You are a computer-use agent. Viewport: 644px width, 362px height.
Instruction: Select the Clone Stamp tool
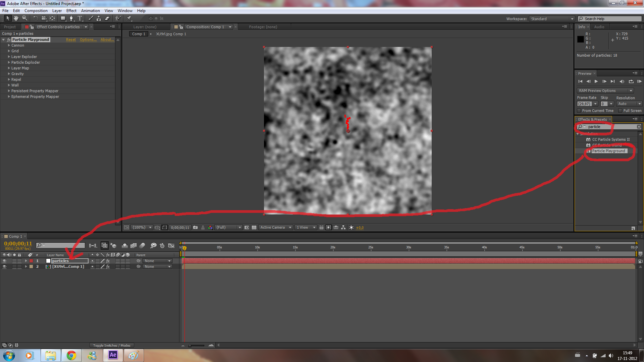click(x=99, y=18)
